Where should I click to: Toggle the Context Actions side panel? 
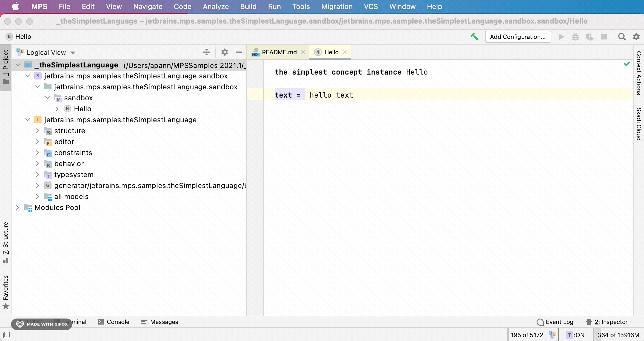(x=639, y=73)
